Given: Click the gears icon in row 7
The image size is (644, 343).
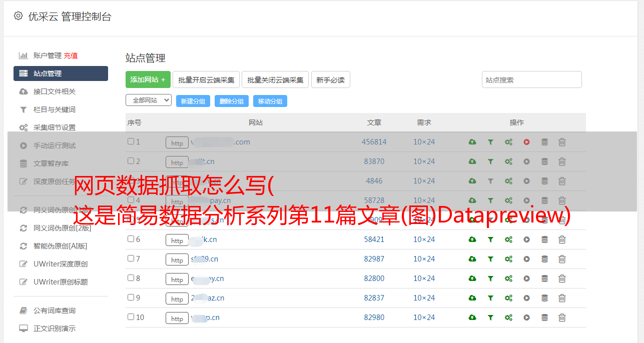Looking at the screenshot, I should 508,259.
